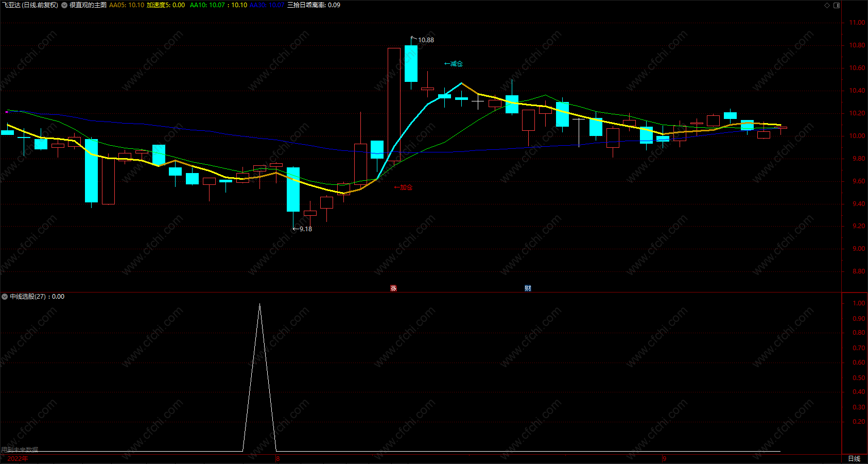This screenshot has height=464, width=868.
Task: Click the diamond icon at the chart's top right
Action: point(827,5)
